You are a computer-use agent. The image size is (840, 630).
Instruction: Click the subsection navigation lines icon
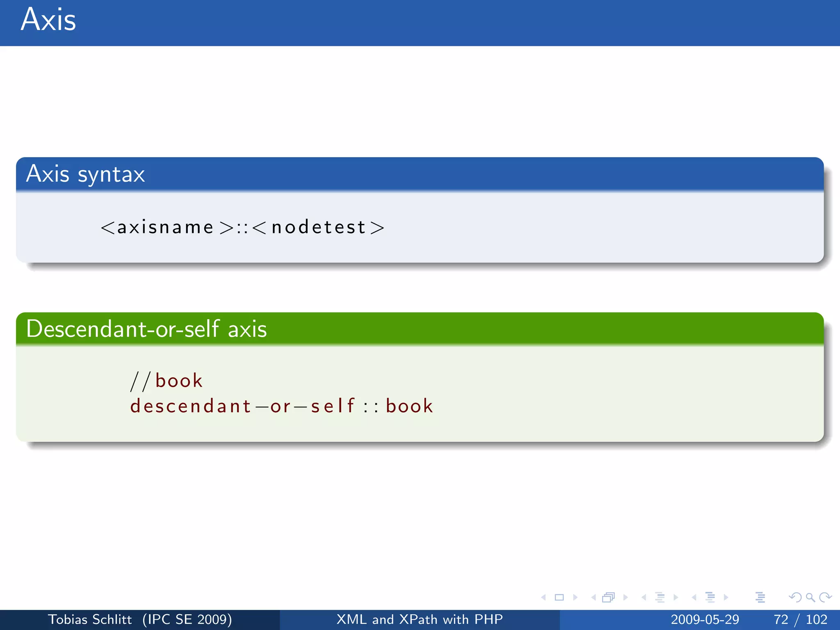[x=660, y=598]
